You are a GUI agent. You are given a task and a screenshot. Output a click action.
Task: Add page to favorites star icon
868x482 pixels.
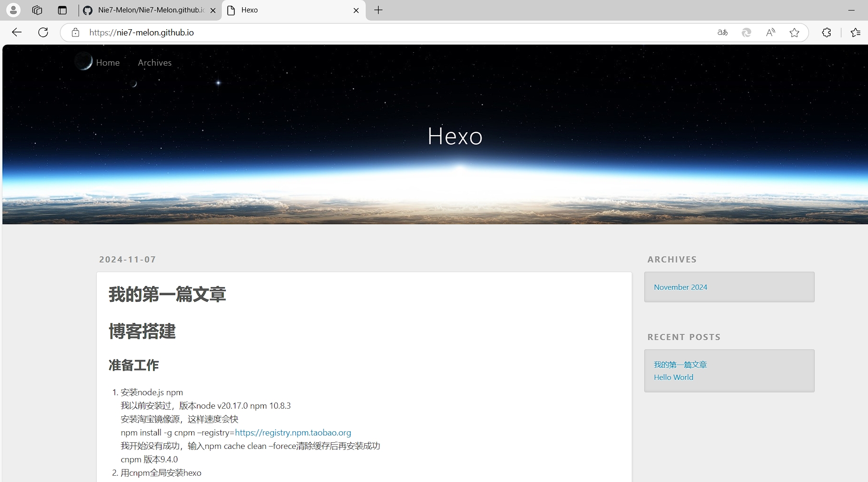click(794, 32)
